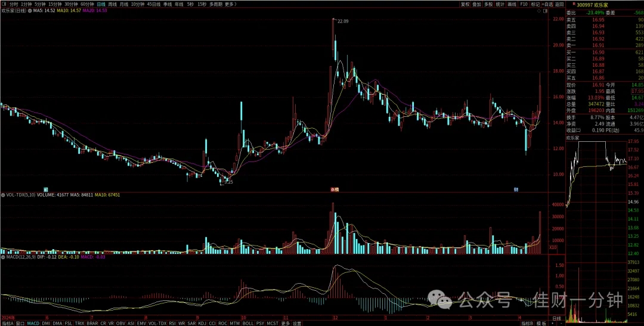Select the BOLL indicator tab
The width and height of the screenshot is (644, 326).
click(247, 323)
